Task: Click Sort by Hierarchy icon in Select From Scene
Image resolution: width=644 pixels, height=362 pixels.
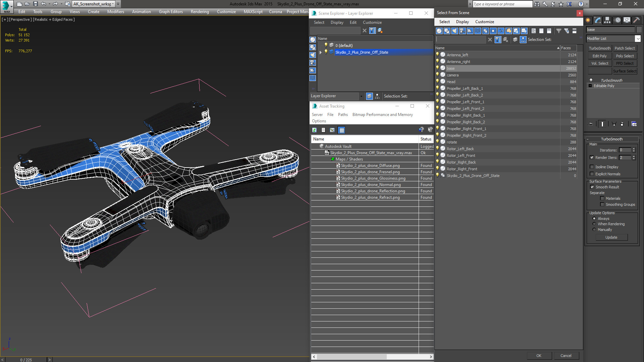Action: [x=523, y=40]
